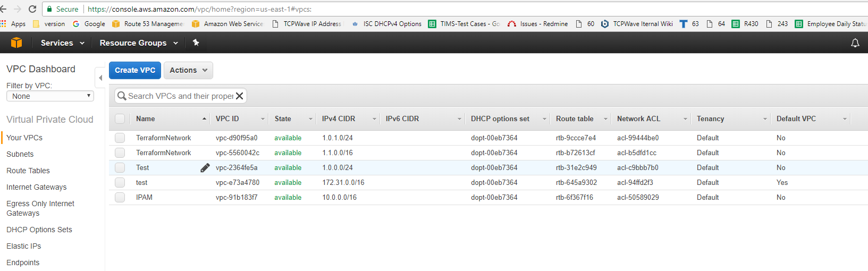Click the AWS cube logo icon

(x=16, y=43)
